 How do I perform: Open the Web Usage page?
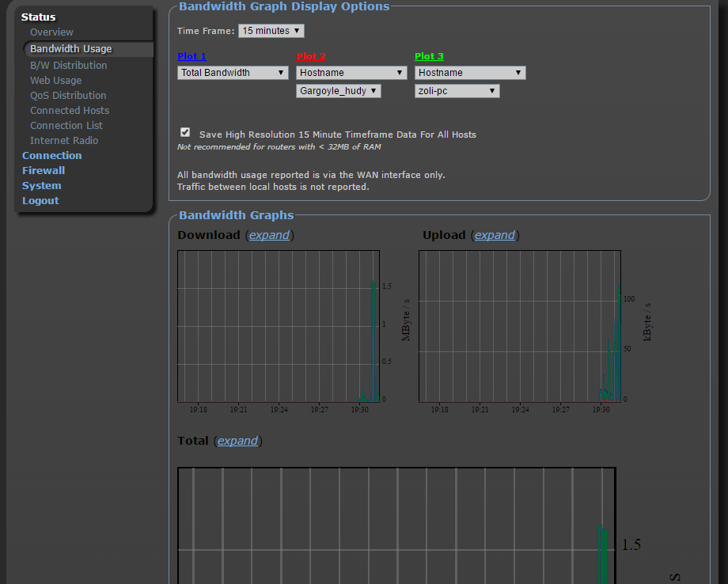(55, 80)
